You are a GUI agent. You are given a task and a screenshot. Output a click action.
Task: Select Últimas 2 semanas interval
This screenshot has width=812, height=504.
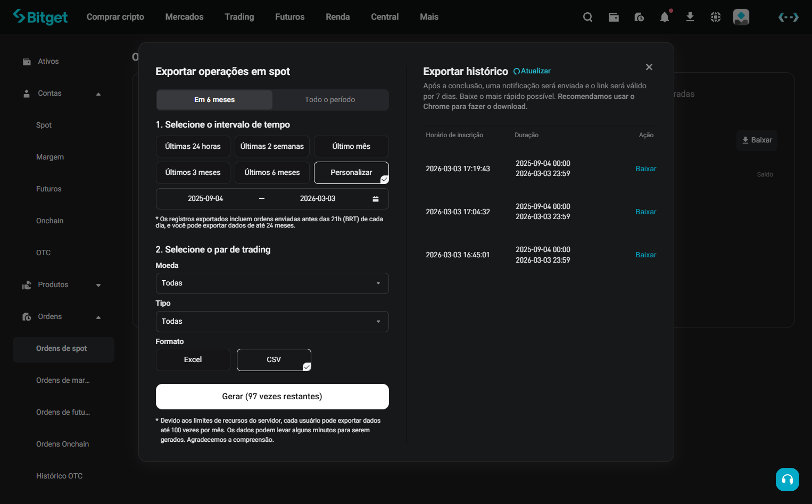[272, 146]
